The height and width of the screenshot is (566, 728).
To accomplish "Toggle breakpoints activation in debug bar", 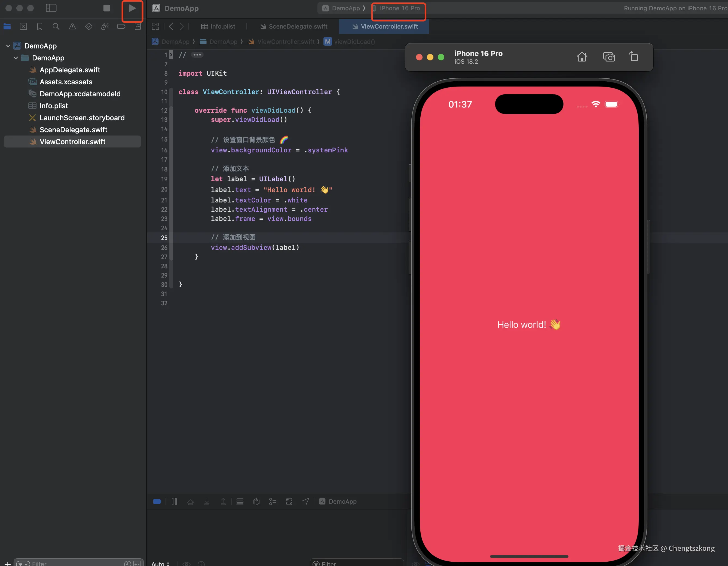I will coord(157,501).
